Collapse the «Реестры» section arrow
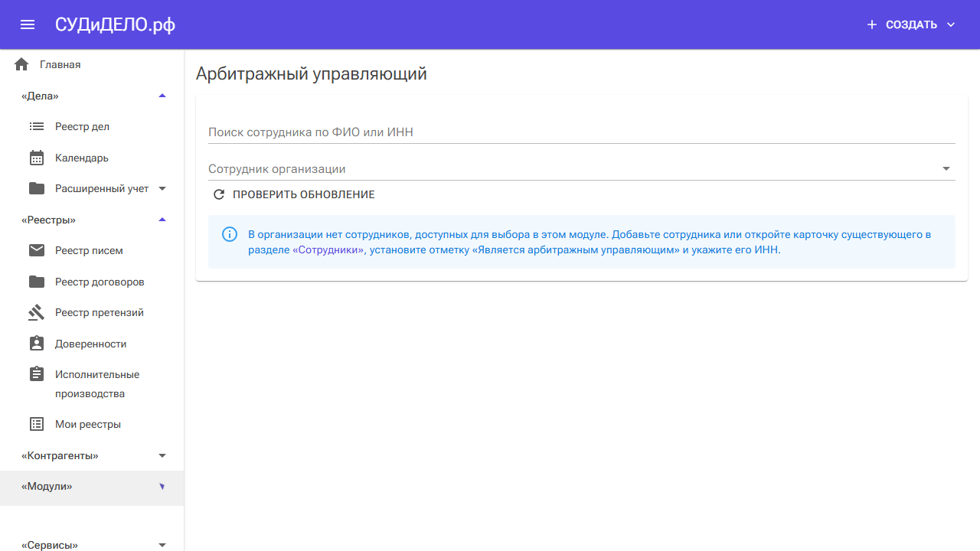 click(x=162, y=220)
